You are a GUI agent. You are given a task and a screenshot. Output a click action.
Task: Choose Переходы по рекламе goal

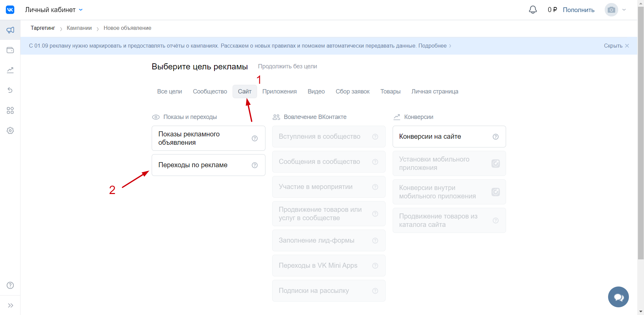(x=208, y=165)
